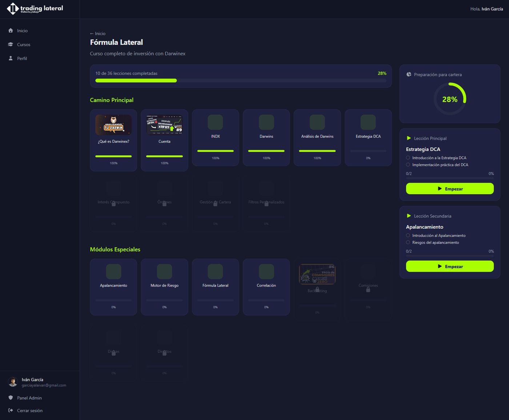
Task: Click the Camino Principal heading
Action: [112, 100]
